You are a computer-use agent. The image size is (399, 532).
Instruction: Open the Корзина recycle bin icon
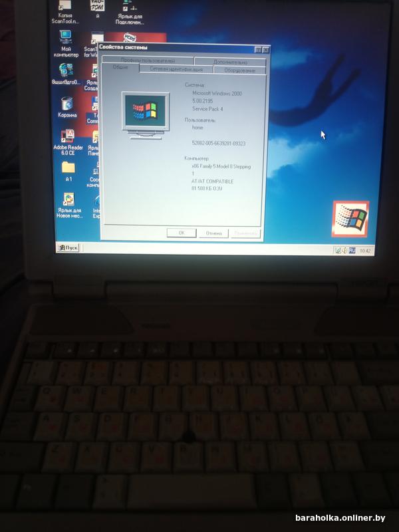click(x=67, y=107)
